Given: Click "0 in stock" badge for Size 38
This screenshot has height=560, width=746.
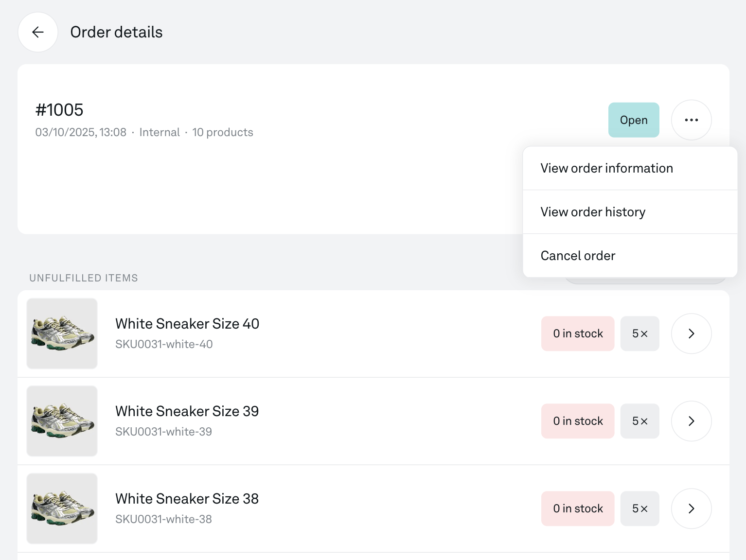Looking at the screenshot, I should pyautogui.click(x=578, y=508).
